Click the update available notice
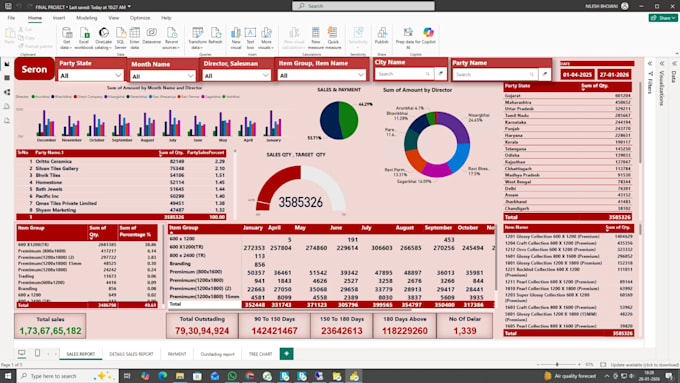This screenshot has height=383, width=680. (644, 365)
